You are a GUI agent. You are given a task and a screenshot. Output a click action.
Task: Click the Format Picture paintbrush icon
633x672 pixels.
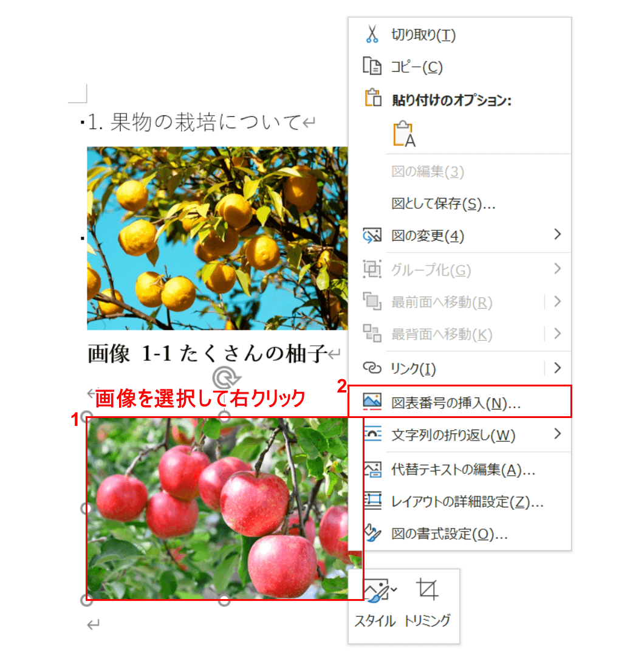[372, 533]
